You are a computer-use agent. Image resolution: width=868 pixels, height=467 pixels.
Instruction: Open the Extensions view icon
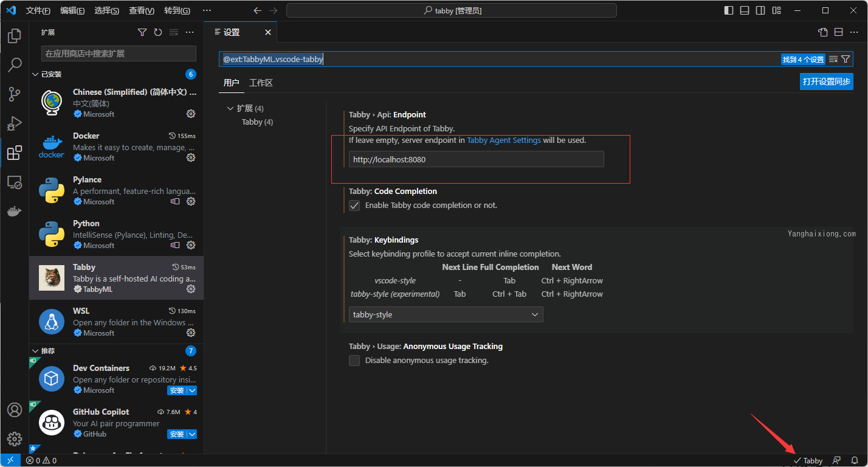pyautogui.click(x=15, y=153)
